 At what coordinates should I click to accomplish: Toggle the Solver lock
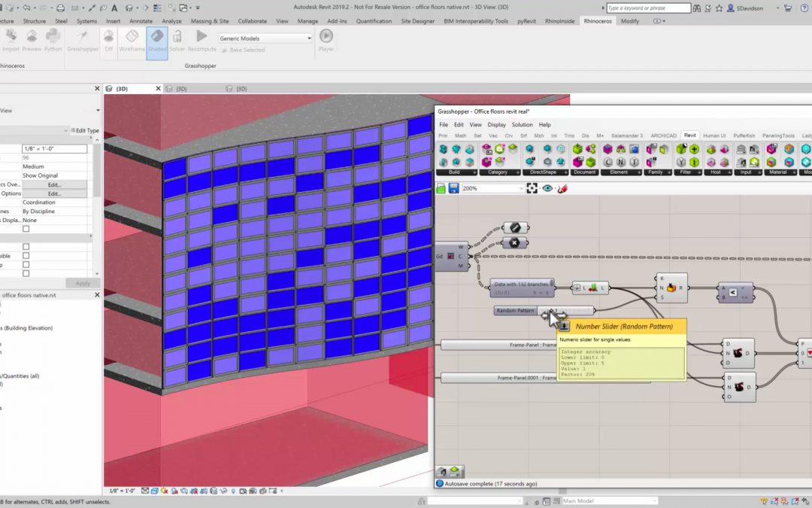pos(177,41)
